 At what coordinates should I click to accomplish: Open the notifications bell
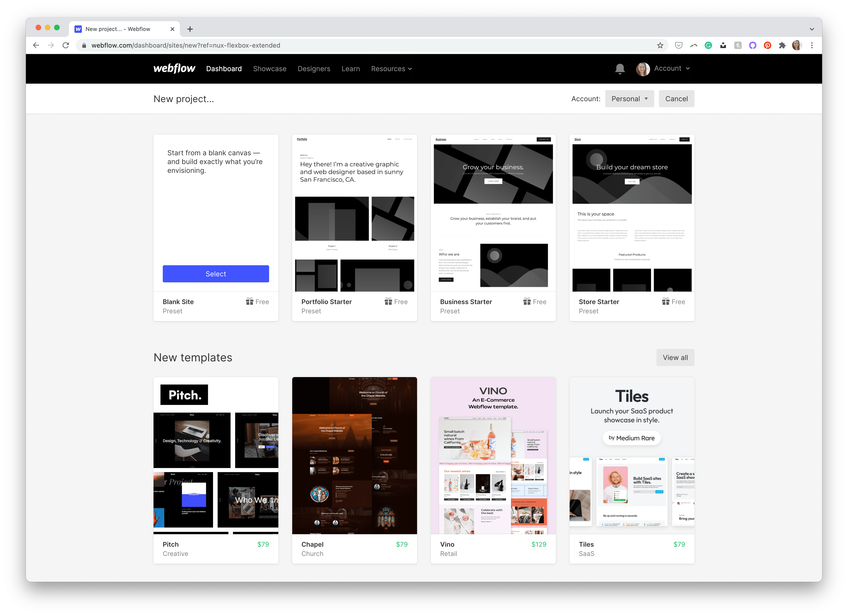point(620,68)
